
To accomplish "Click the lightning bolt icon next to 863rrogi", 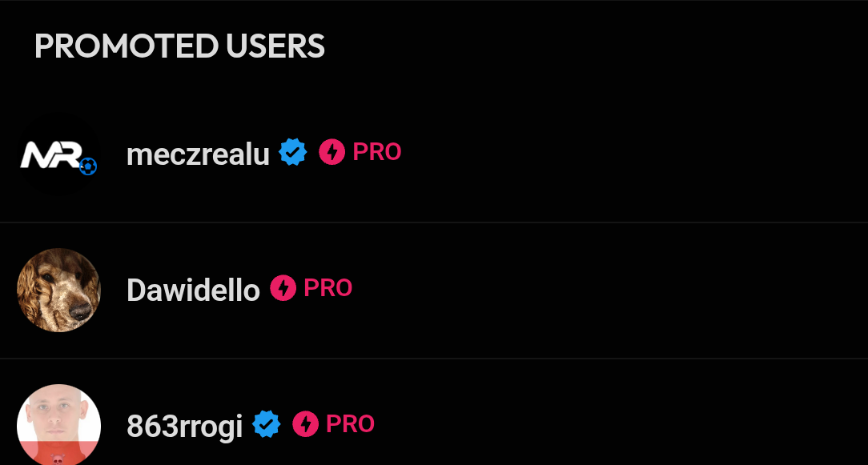I will 305,424.
